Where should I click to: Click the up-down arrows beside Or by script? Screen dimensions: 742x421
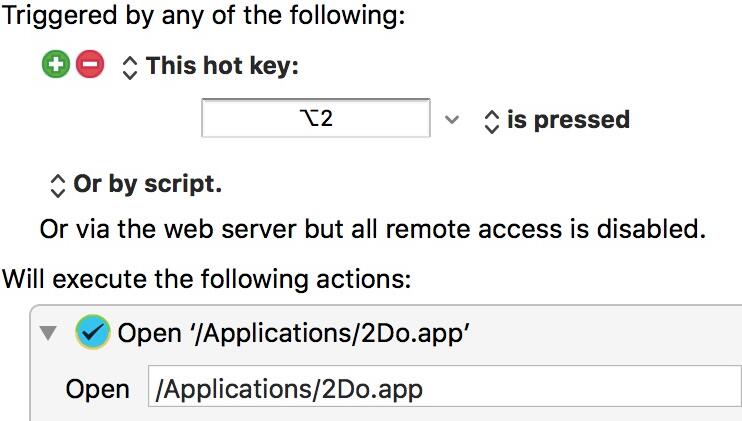57,186
